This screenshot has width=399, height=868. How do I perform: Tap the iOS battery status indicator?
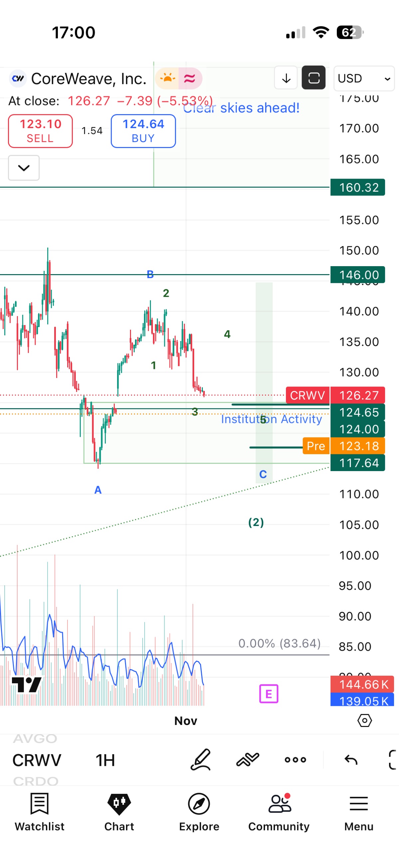pos(350,32)
